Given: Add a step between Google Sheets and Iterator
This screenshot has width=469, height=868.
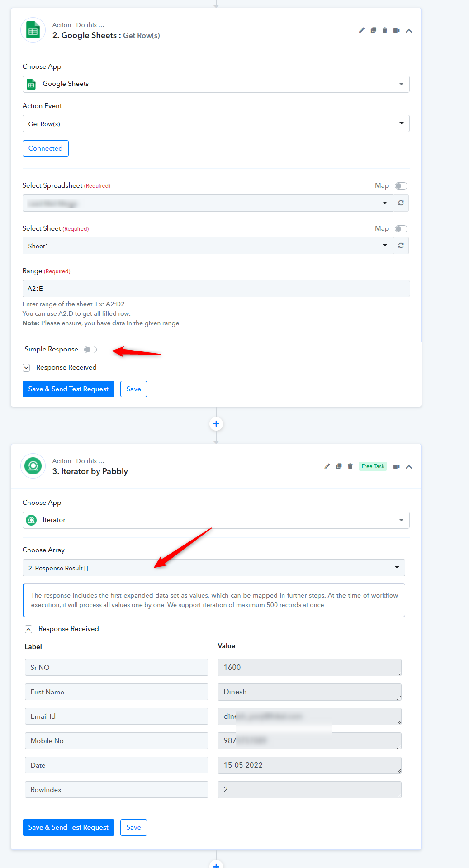Looking at the screenshot, I should pos(216,424).
